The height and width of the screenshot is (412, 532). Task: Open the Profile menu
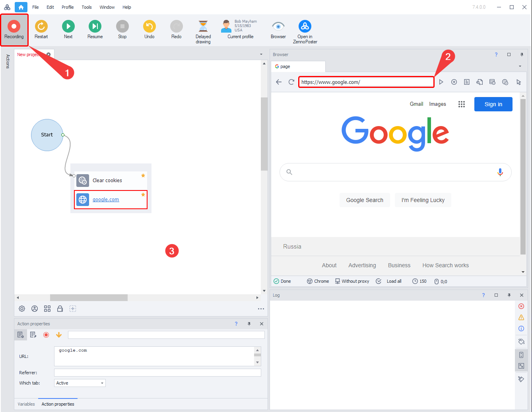pyautogui.click(x=67, y=7)
